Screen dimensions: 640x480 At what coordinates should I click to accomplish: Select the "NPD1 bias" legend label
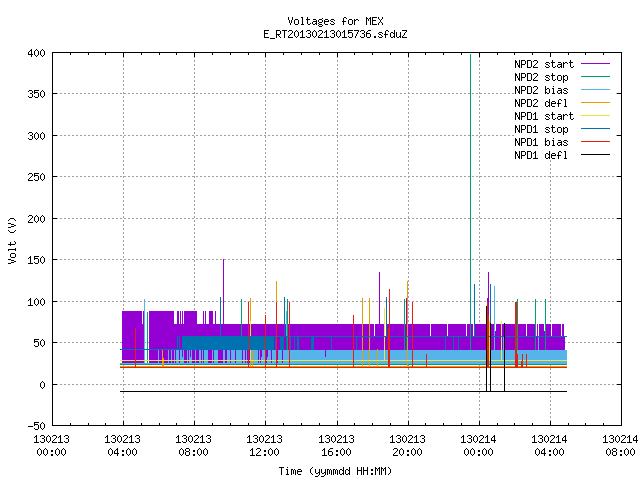point(541,142)
